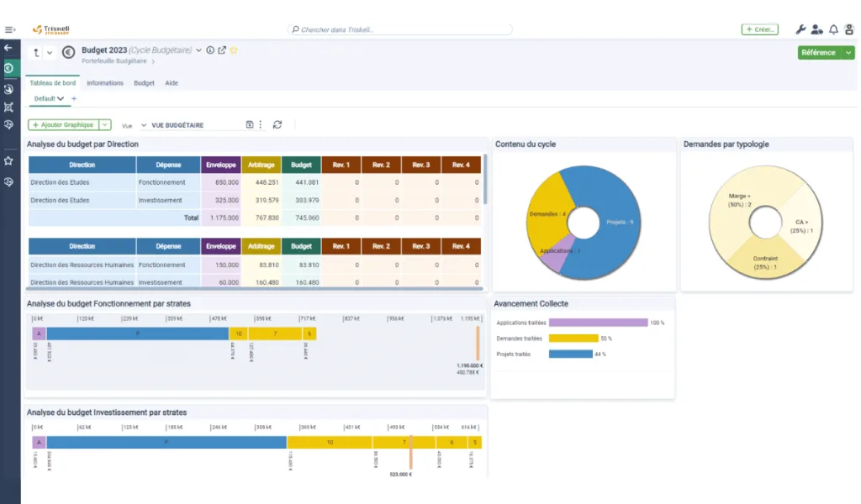Click the Applications traitées progress bar
The image size is (861, 504).
point(598,323)
